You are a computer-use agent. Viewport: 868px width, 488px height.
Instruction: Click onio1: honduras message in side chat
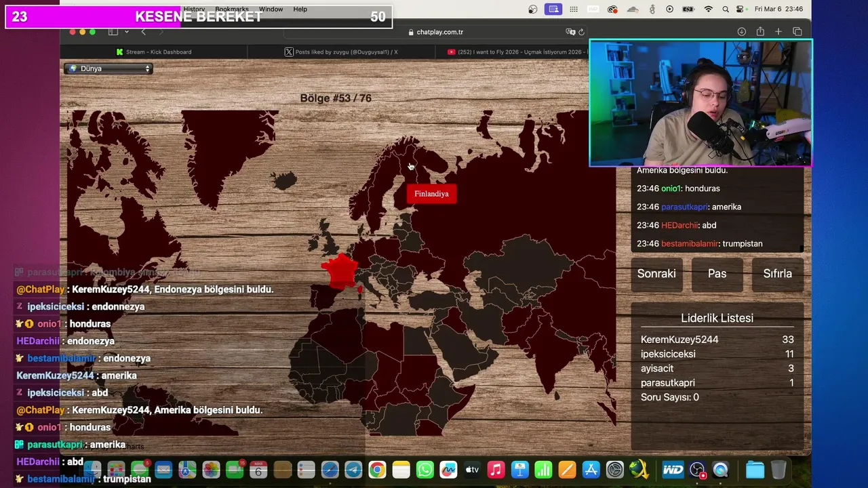coord(678,188)
